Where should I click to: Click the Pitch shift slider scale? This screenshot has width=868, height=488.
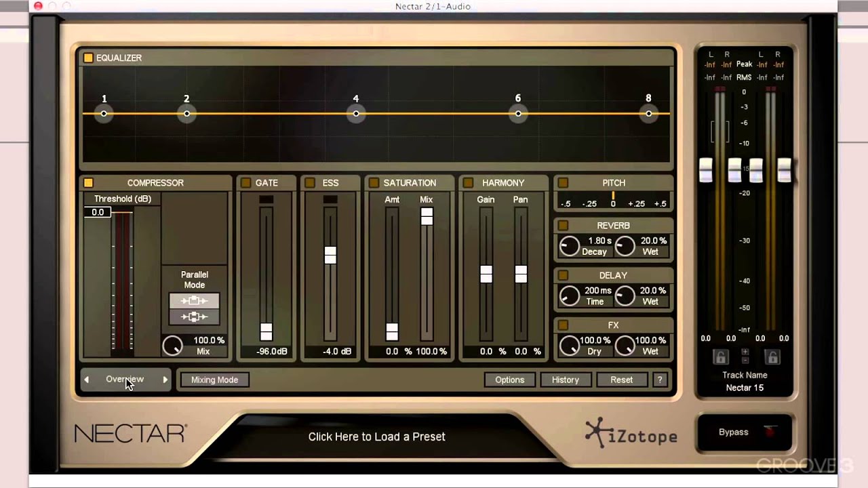point(614,201)
